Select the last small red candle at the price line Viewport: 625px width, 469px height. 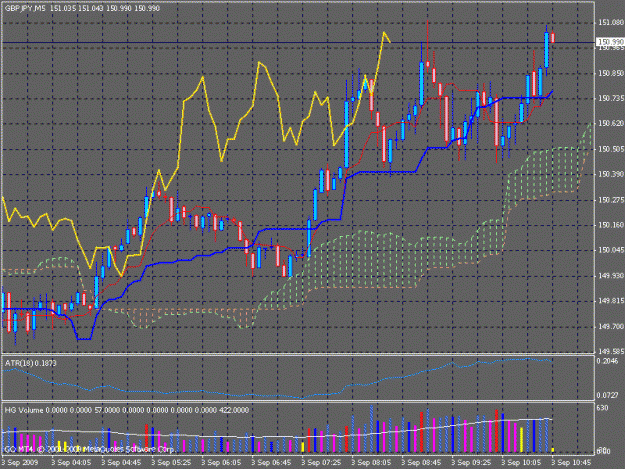point(553,38)
